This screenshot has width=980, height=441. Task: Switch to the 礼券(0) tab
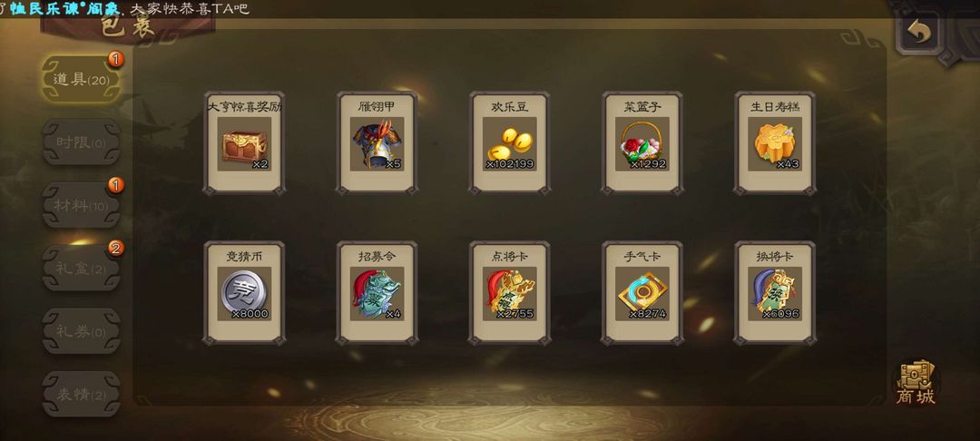tap(81, 331)
